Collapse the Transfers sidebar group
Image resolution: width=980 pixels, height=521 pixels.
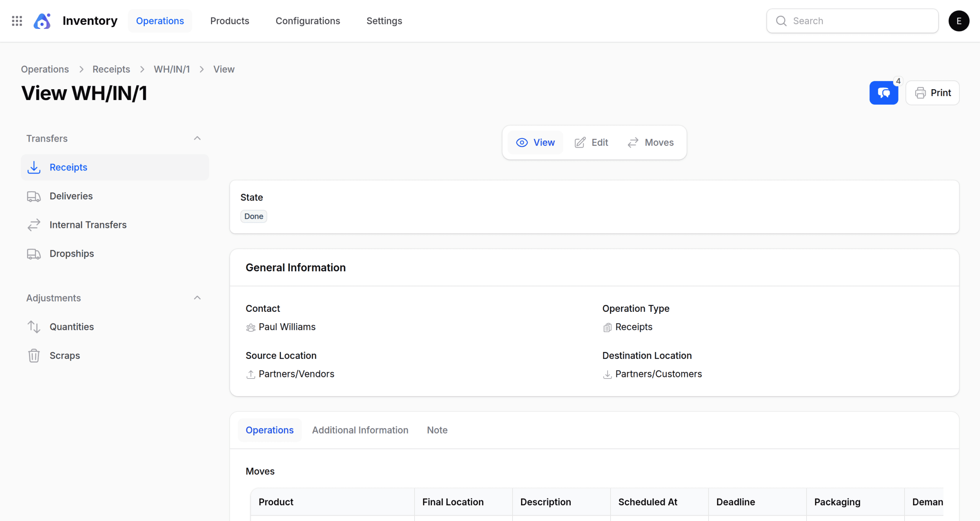pyautogui.click(x=197, y=138)
